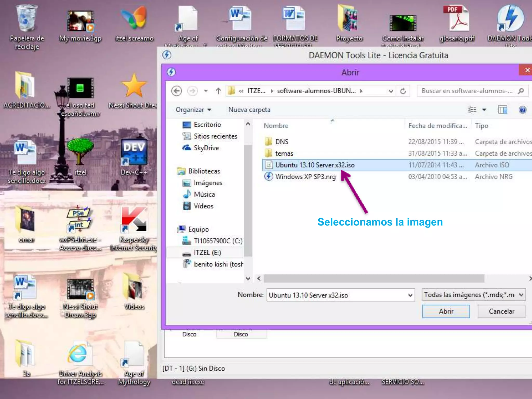Open the DNS folder
Image resolution: width=532 pixels, height=399 pixels.
(x=282, y=142)
